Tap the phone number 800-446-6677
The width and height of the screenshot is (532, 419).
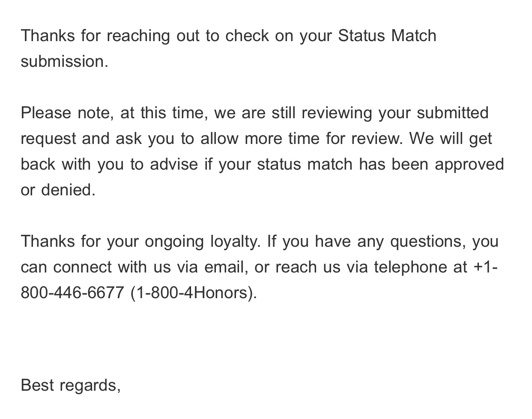click(72, 293)
